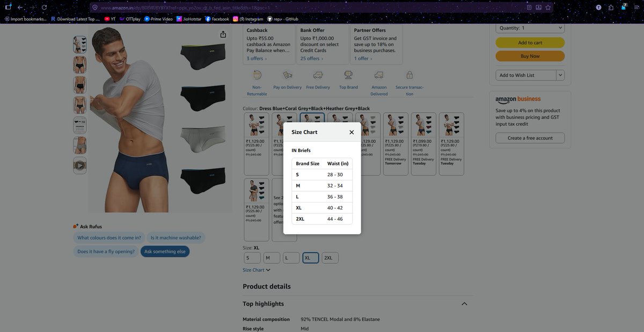Click Create a free account button

point(530,138)
